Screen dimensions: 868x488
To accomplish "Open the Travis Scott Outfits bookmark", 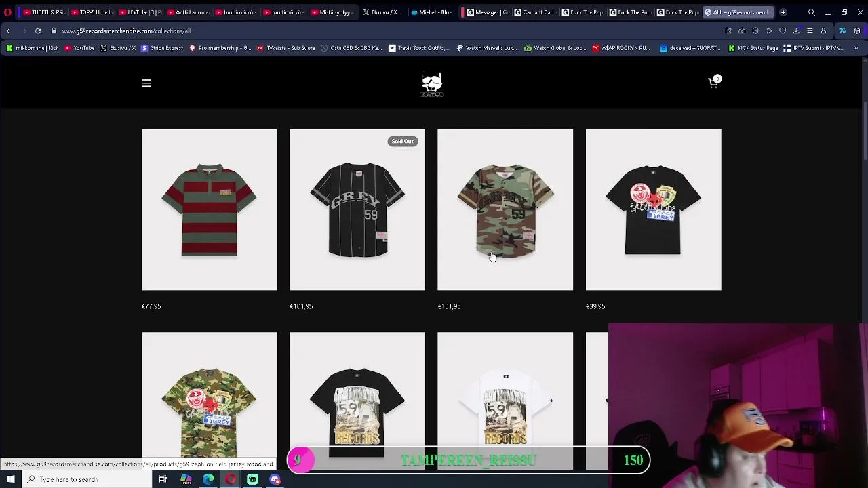I will point(418,48).
